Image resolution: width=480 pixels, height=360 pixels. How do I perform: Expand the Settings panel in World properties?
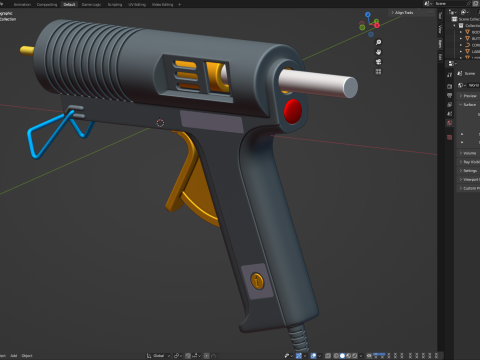tap(468, 170)
